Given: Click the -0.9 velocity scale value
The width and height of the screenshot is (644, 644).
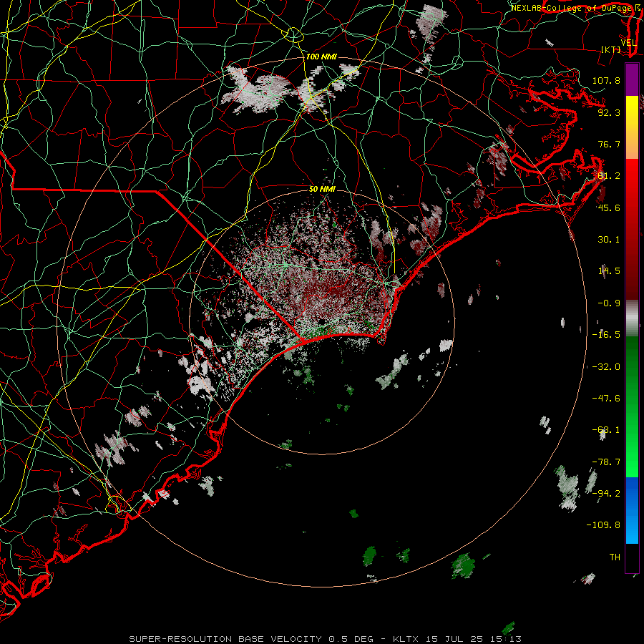Looking at the screenshot, I should [609, 303].
